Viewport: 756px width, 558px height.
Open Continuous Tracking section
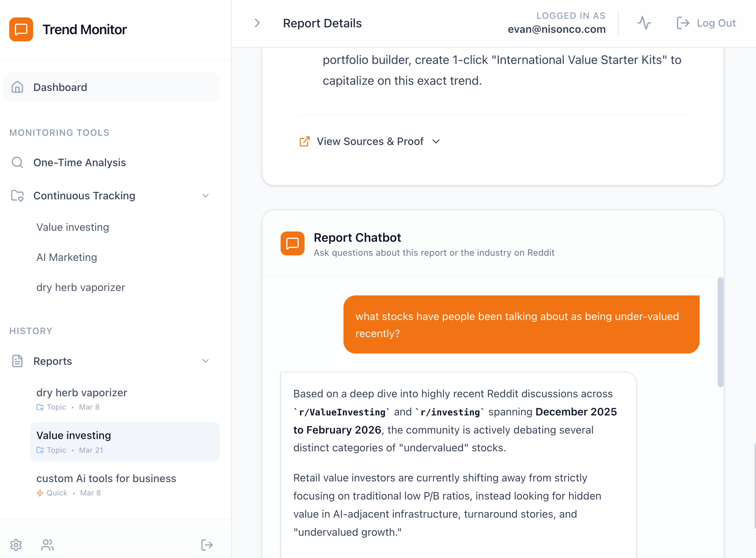pyautogui.click(x=111, y=196)
